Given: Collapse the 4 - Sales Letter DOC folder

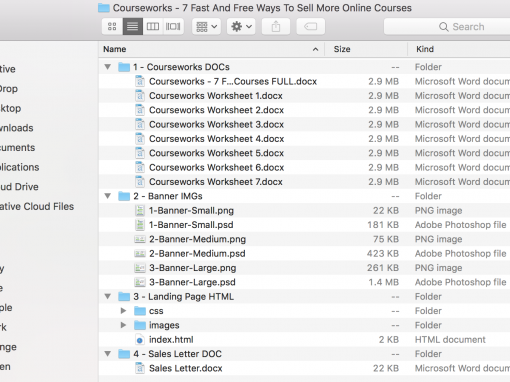Looking at the screenshot, I should click(x=108, y=353).
